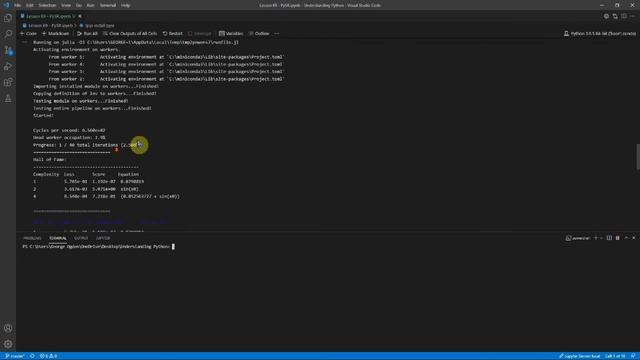
Task: Open the Testing flask view
Action: tap(8, 98)
